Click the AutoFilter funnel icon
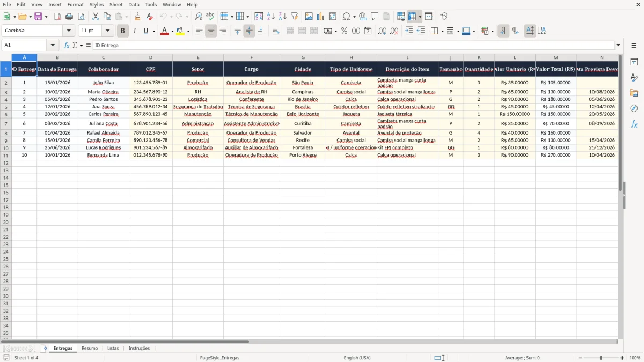 pyautogui.click(x=294, y=17)
